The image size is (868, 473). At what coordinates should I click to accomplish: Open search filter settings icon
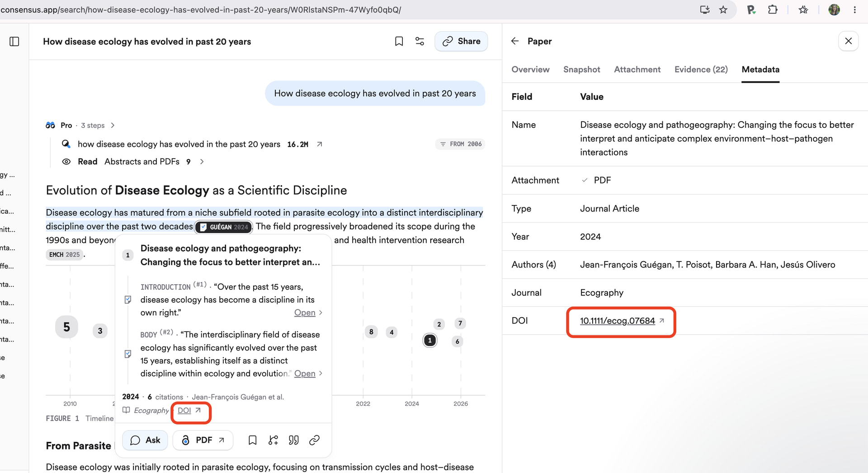420,42
